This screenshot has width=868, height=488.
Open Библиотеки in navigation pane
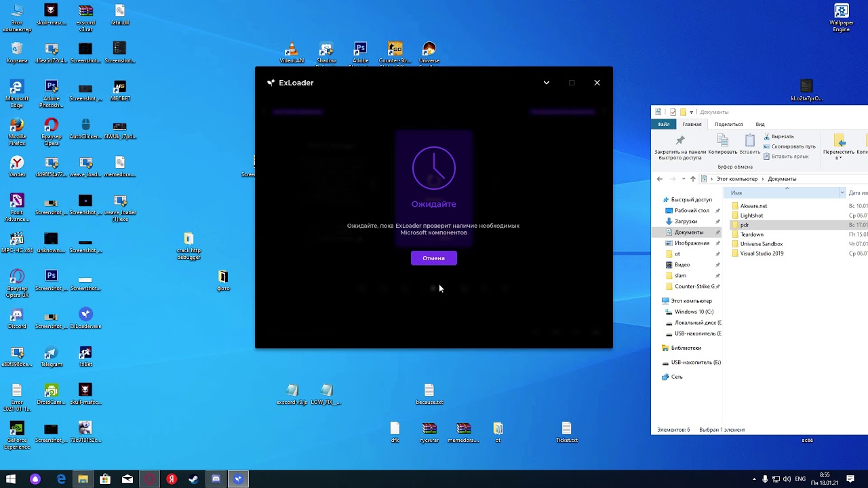point(682,348)
